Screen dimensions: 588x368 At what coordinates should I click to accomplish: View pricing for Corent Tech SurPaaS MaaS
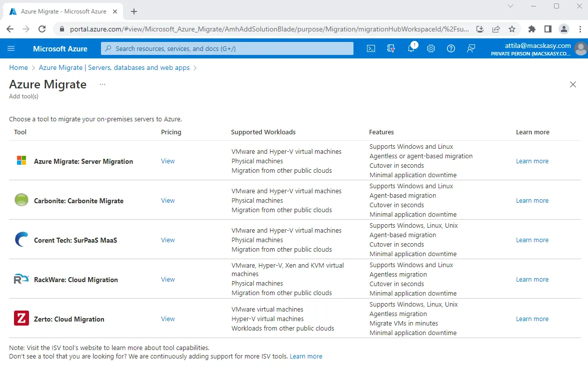click(x=168, y=240)
